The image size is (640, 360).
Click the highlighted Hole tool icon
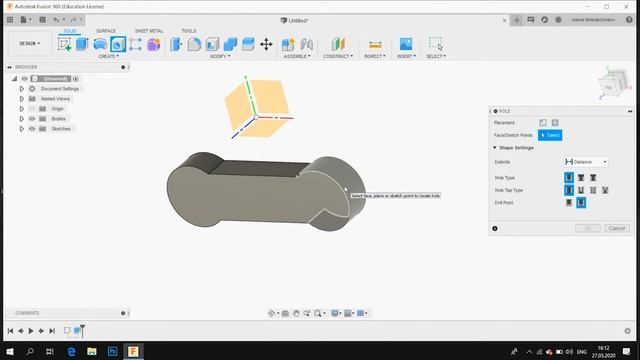118,44
